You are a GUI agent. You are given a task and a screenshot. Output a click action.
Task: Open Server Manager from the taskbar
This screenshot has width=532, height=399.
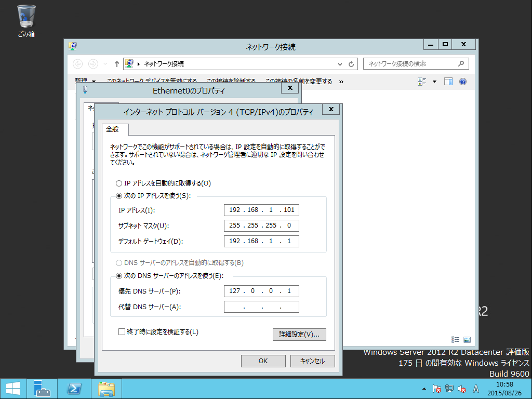[42, 389]
